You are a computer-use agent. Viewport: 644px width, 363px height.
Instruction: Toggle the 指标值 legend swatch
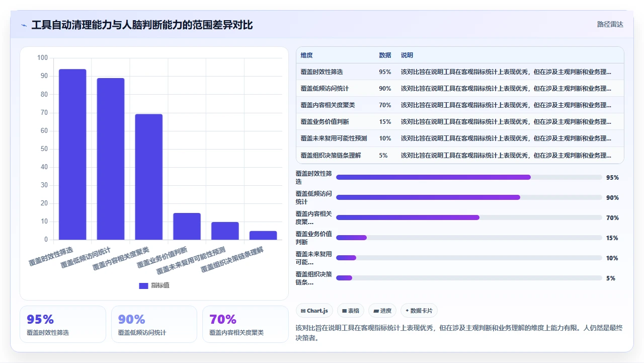(x=143, y=285)
